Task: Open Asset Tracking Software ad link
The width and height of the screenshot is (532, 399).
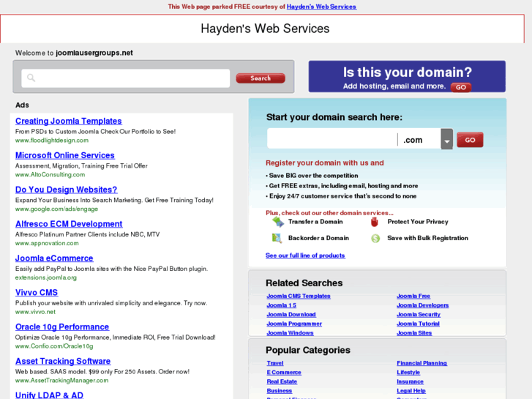Action: click(x=63, y=361)
